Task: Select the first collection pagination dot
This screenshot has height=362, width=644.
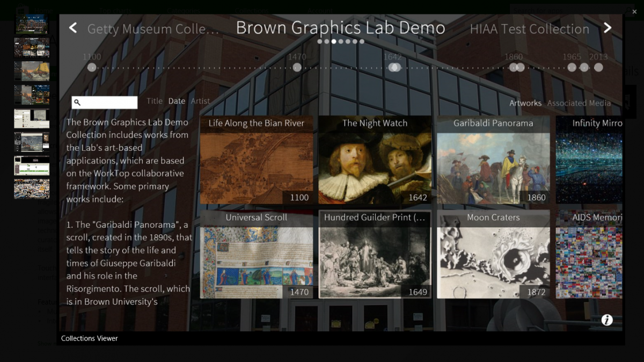Action: [320, 41]
